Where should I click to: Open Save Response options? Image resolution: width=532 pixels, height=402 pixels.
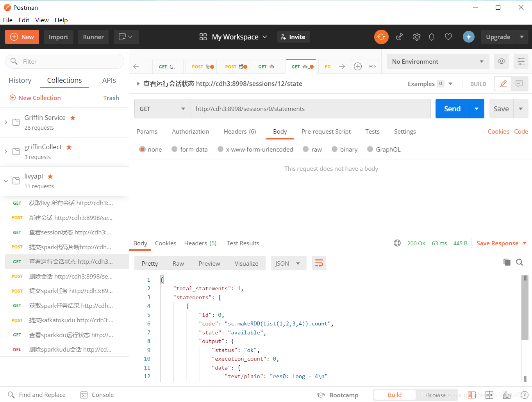coord(502,243)
